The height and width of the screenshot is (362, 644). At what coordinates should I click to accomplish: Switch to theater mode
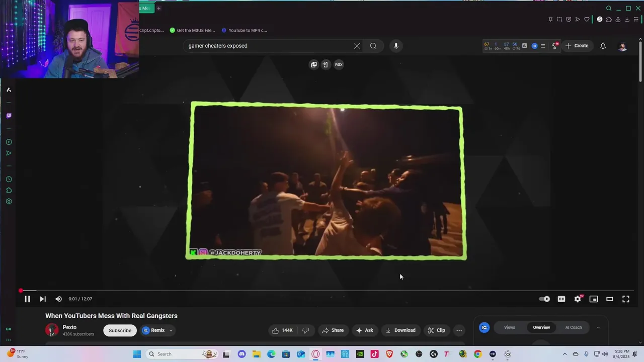coord(610,299)
